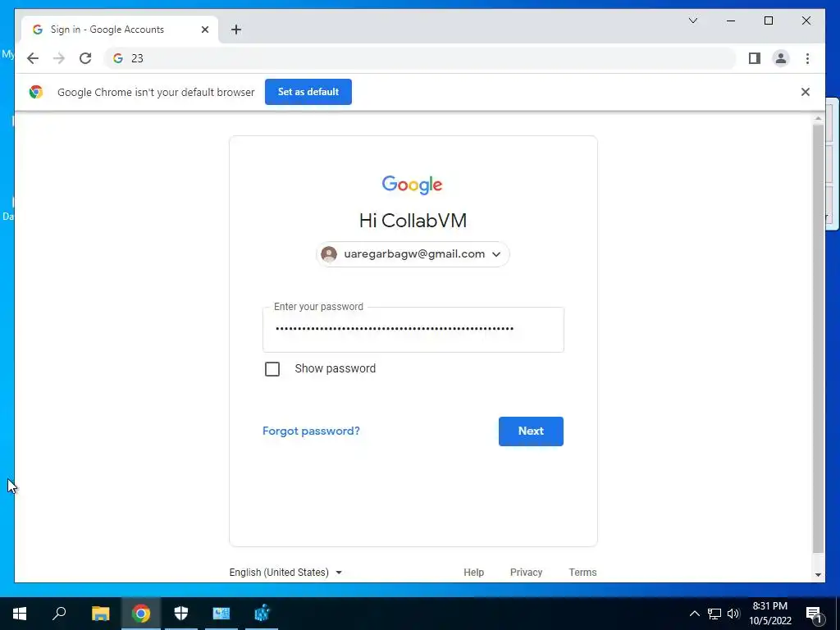
Task: Open the clock showing 8:31 PM
Action: 769,614
